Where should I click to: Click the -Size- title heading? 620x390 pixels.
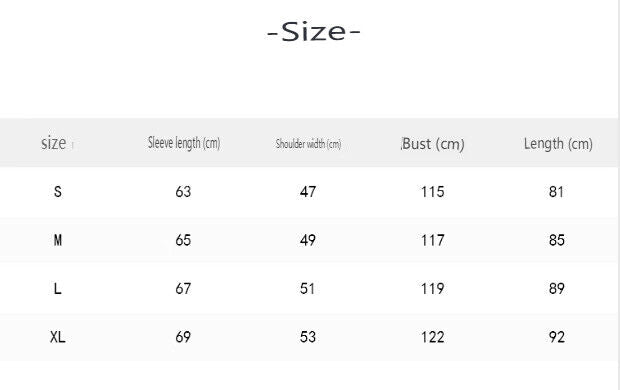coord(313,32)
